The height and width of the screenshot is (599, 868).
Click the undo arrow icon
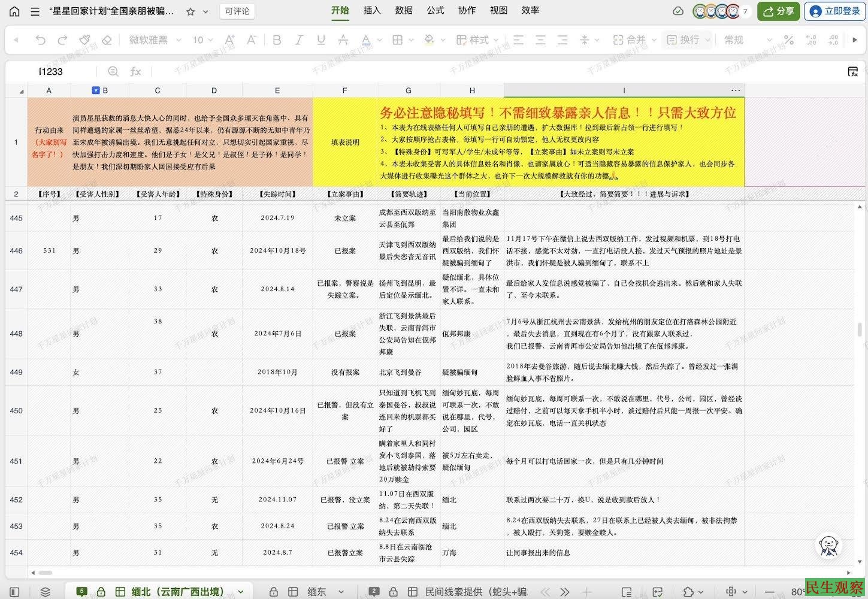click(x=40, y=40)
